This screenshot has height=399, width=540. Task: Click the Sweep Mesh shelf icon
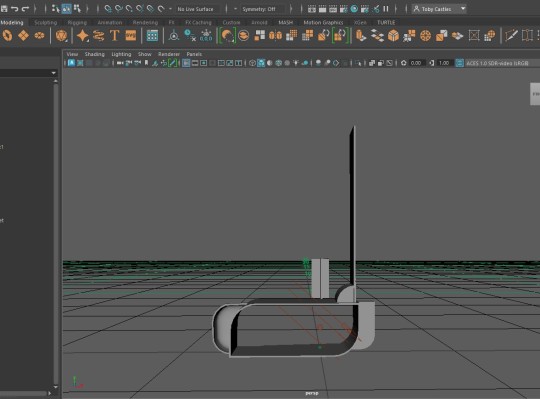[98, 35]
